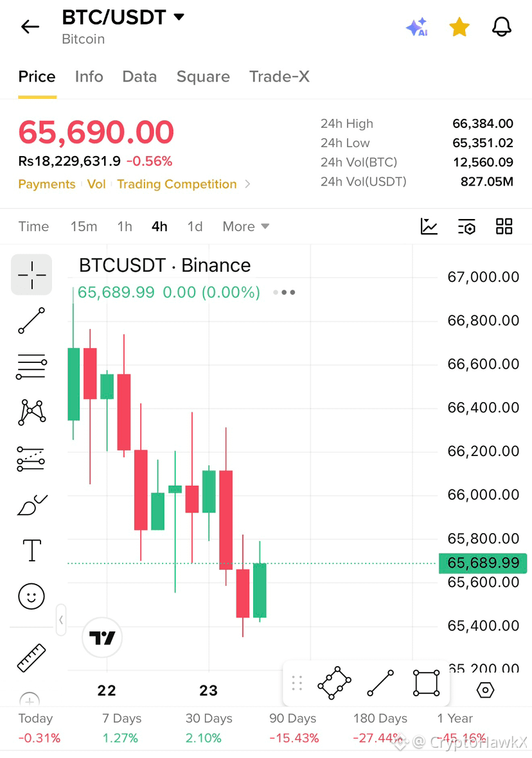The height and width of the screenshot is (758, 532).
Task: Select the rectangle tool in the floating toolbar
Action: click(x=427, y=683)
